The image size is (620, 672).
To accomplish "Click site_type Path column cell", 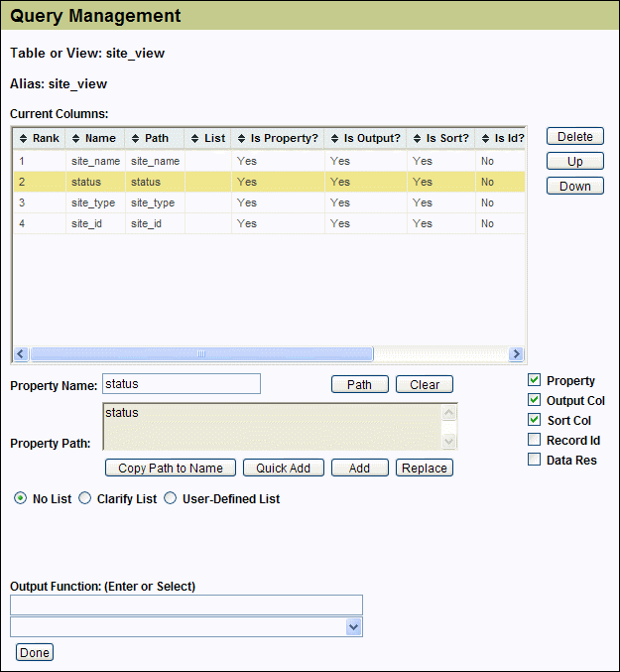I will pos(155,202).
